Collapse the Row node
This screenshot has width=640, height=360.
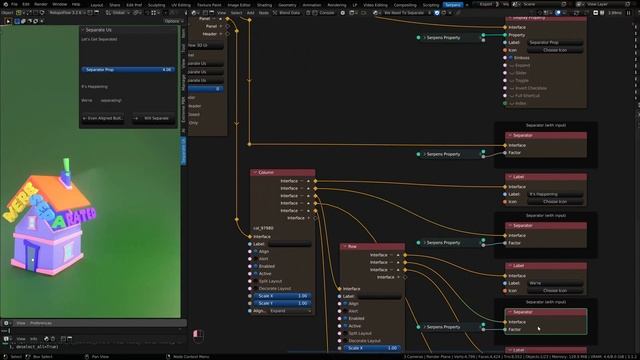(x=345, y=247)
